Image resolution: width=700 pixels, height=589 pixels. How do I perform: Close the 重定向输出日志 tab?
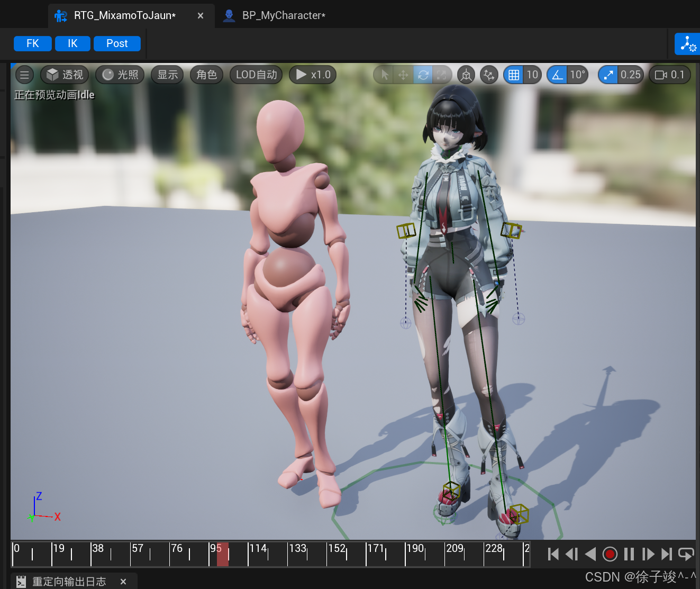click(x=123, y=582)
